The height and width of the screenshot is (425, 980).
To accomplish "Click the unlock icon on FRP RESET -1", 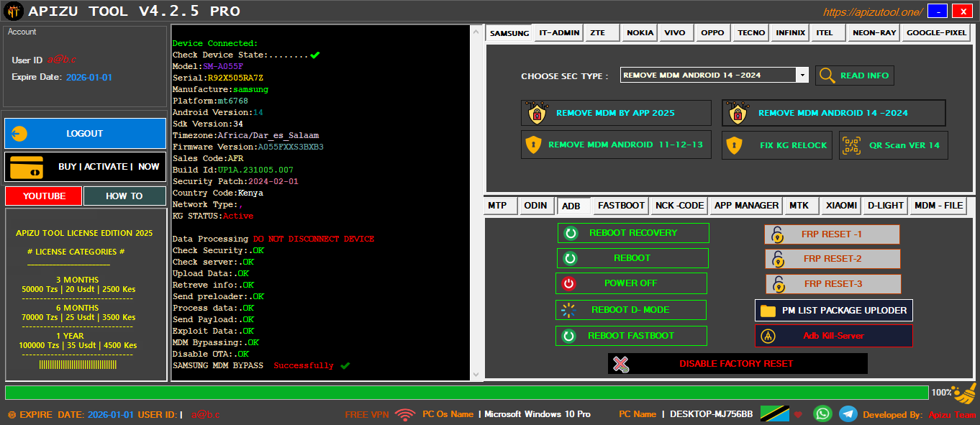I will (777, 234).
